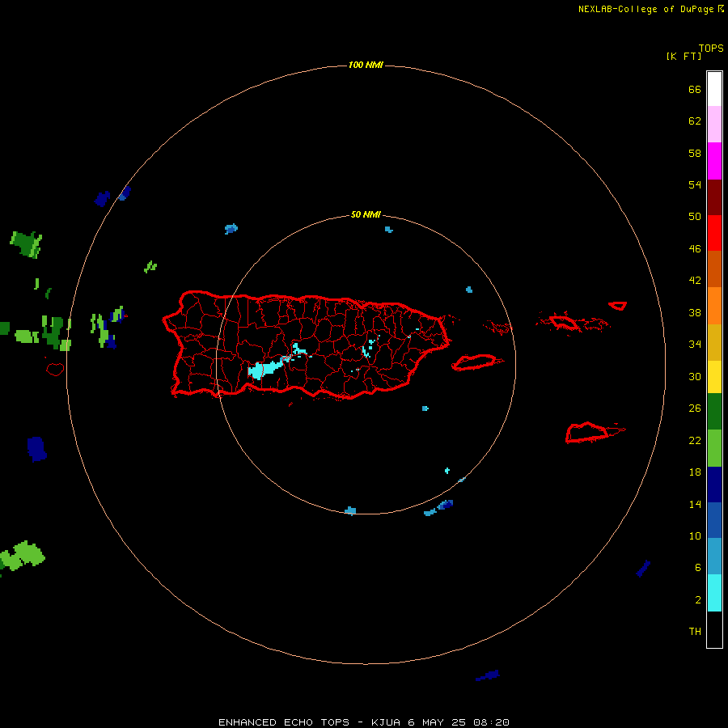Click the light green echo cluster at lower left
The height and width of the screenshot is (728, 728).
pyautogui.click(x=23, y=556)
